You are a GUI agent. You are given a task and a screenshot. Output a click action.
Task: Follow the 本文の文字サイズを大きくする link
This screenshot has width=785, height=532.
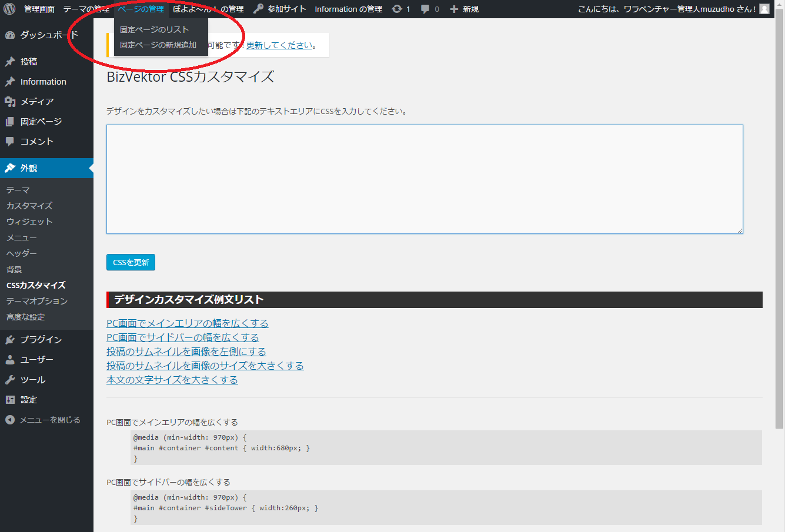click(172, 380)
